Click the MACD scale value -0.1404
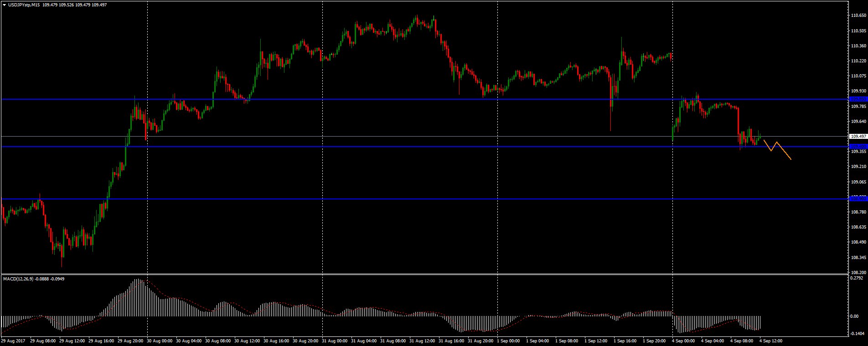The image size is (868, 346). pyautogui.click(x=858, y=333)
